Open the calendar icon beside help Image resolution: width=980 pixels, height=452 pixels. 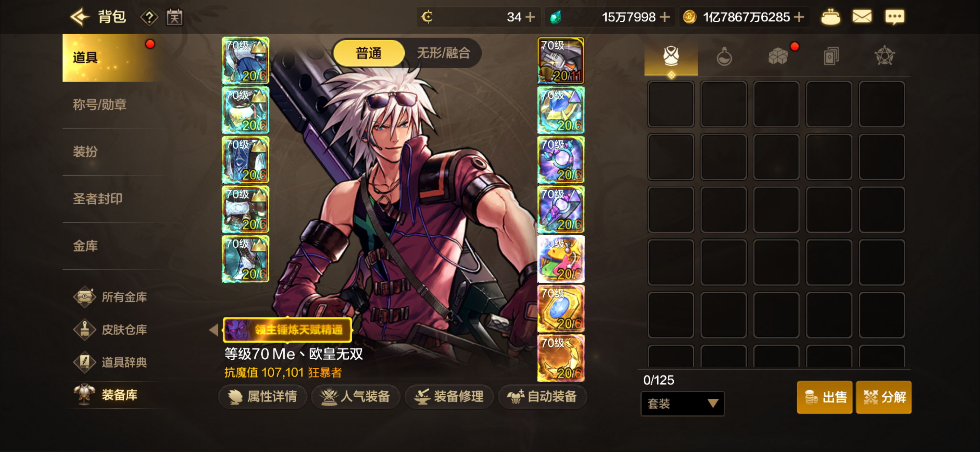[175, 17]
